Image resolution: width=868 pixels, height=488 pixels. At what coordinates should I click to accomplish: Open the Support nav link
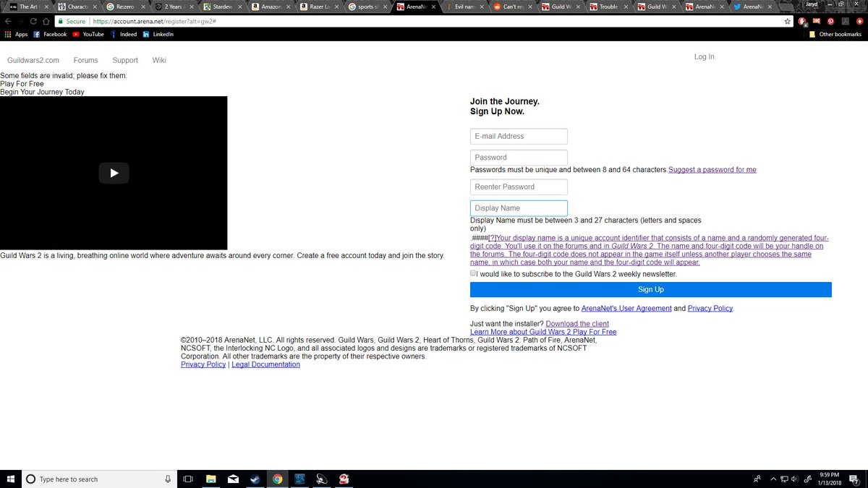coord(125,60)
